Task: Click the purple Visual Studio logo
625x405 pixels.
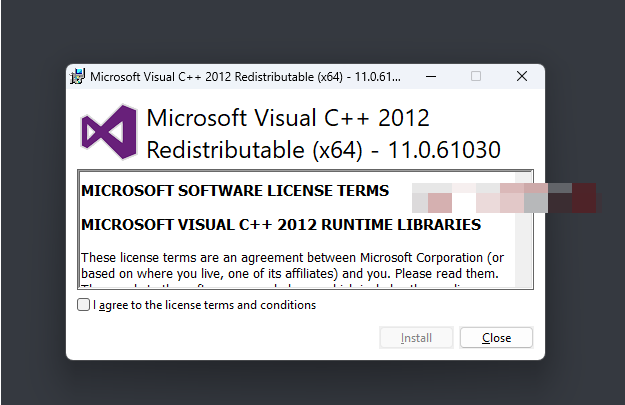Action: 107,133
